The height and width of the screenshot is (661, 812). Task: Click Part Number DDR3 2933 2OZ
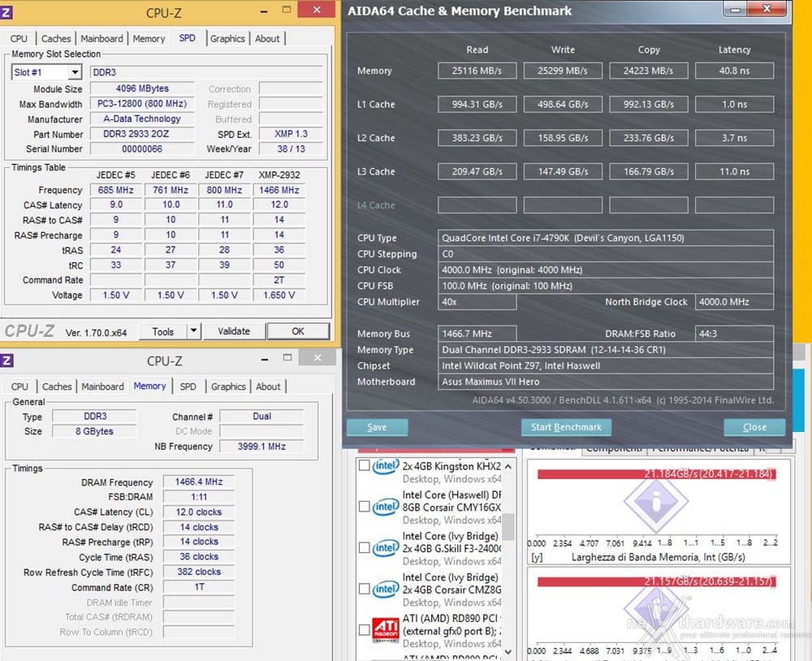pos(142,134)
